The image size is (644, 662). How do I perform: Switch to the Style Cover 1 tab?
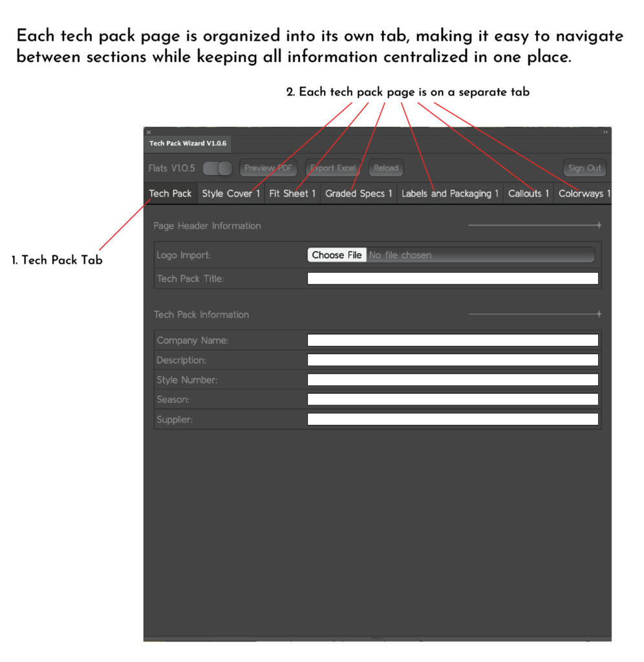[x=231, y=193]
